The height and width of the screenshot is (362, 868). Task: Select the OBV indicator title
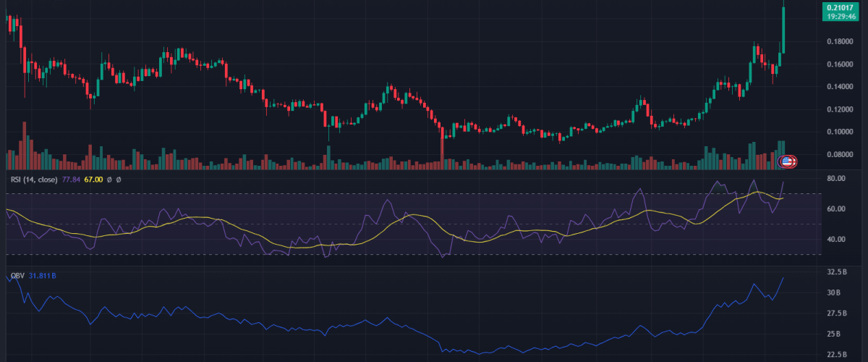(x=17, y=276)
